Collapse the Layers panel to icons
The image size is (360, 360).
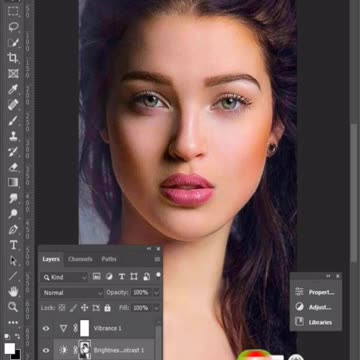coord(149,249)
